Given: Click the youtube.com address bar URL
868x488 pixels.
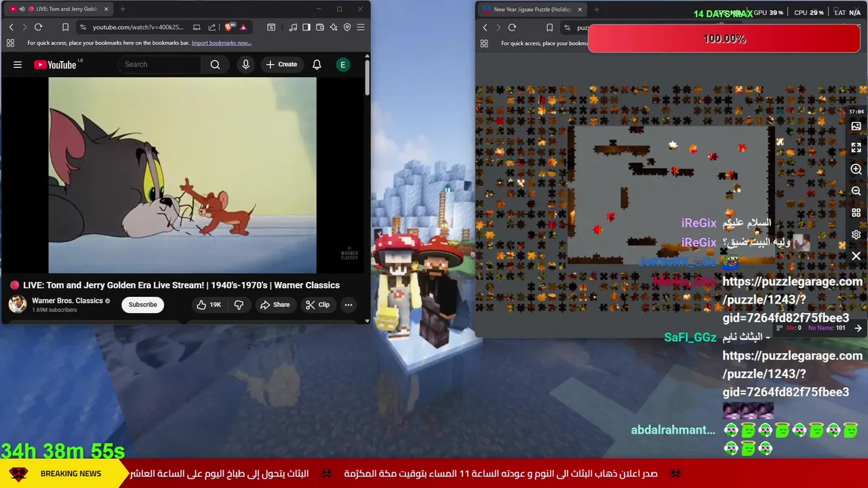Looking at the screenshot, I should (138, 27).
